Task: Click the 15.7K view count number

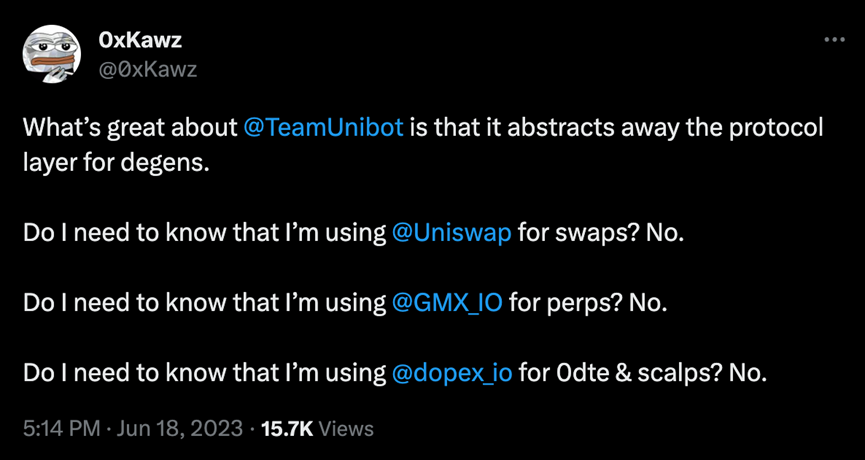Action: [287, 429]
